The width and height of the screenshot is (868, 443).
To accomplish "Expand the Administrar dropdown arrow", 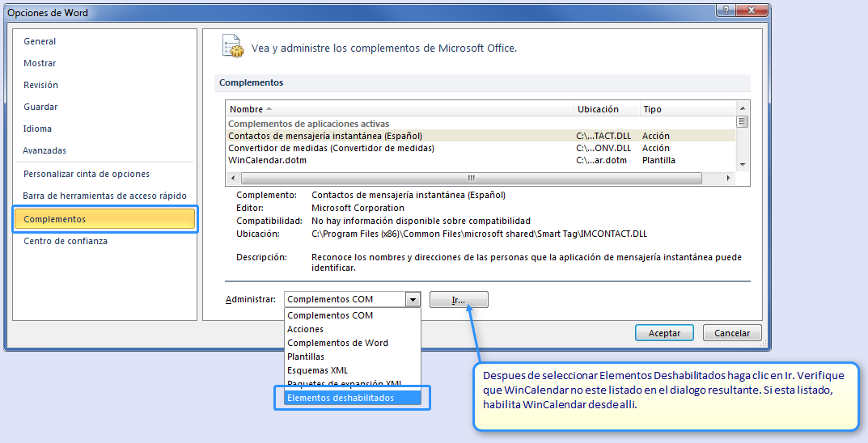I will (x=413, y=299).
